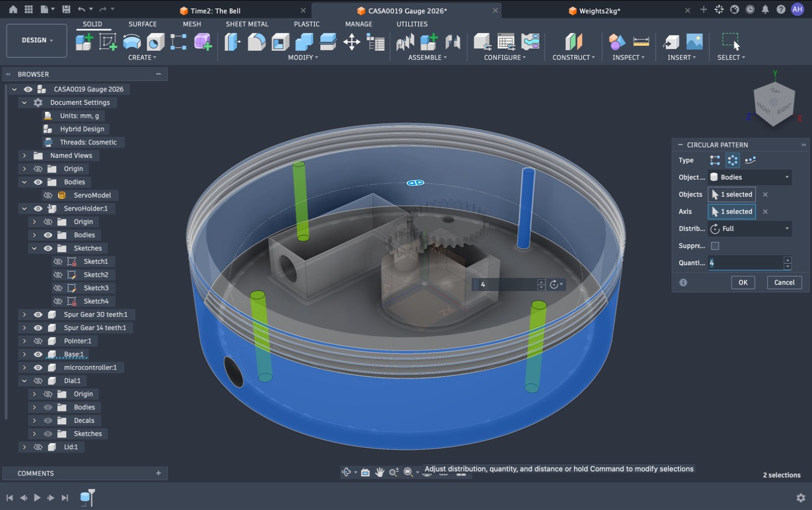Viewport: 812px width, 510px height.
Task: Collapse the ServoHolder:1 component
Action: [x=24, y=208]
